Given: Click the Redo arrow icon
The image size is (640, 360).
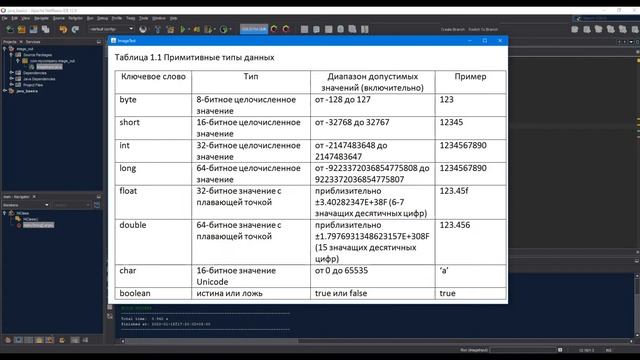Looking at the screenshot, I should [x=75, y=29].
